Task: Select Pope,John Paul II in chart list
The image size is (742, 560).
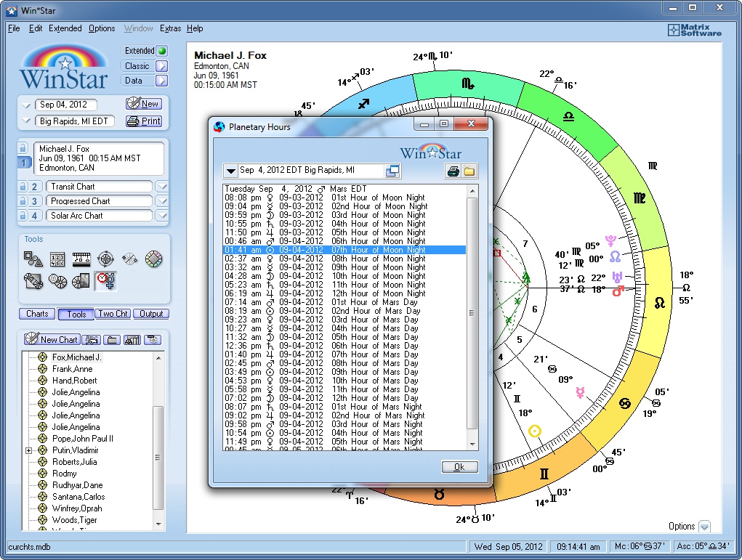Action: point(83,439)
